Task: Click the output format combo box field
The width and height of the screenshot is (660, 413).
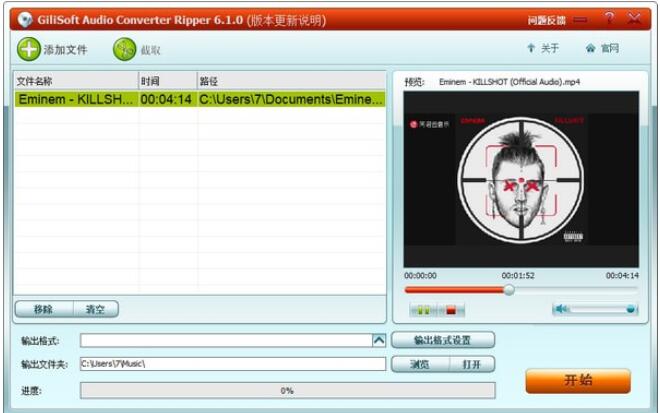Action: pyautogui.click(x=226, y=340)
